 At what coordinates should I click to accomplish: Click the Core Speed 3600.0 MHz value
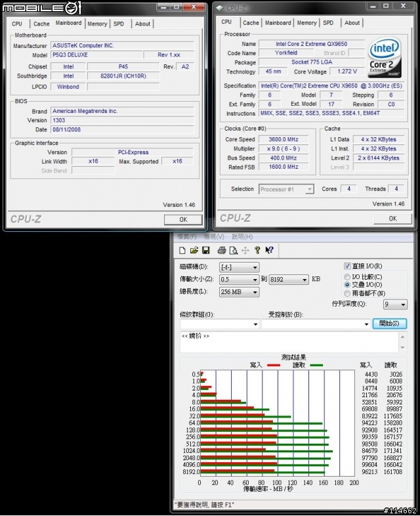[283, 139]
